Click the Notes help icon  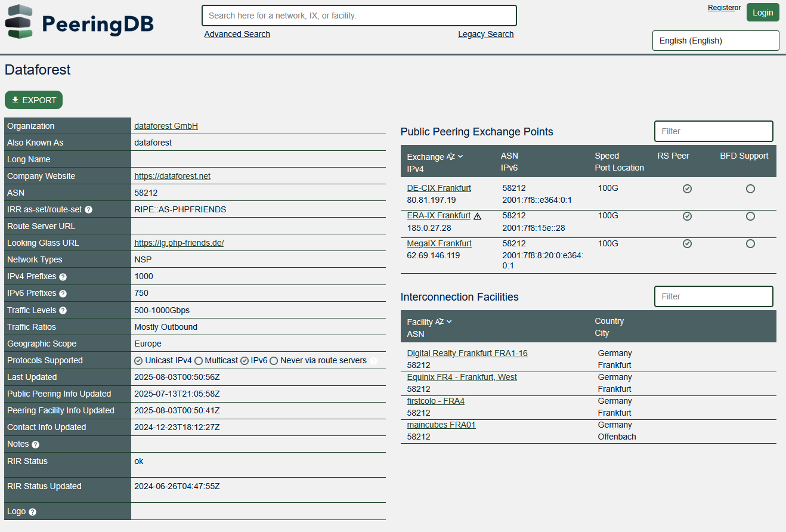[x=35, y=444]
